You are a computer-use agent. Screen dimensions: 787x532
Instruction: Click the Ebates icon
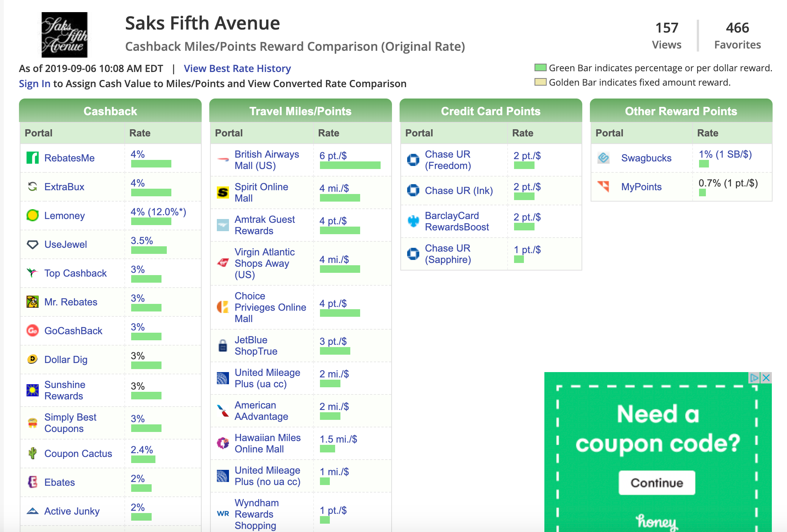[x=33, y=482]
